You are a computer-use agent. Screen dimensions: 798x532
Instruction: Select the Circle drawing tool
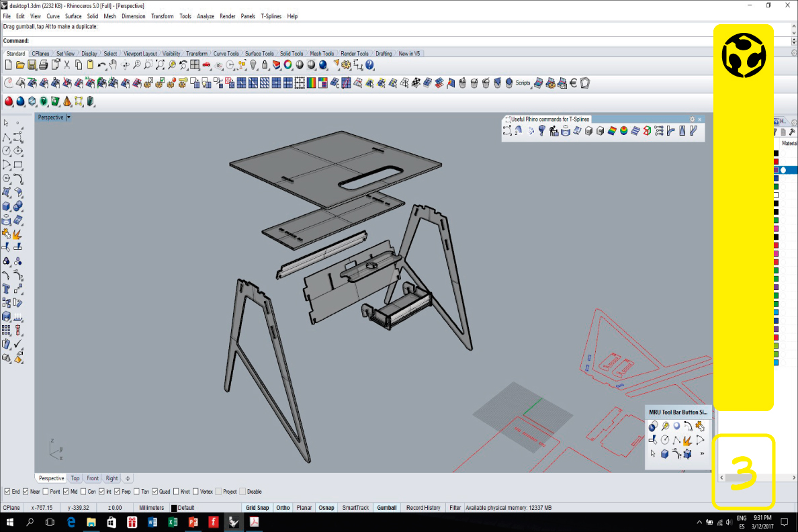6,151
